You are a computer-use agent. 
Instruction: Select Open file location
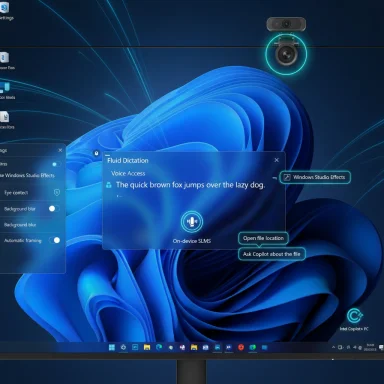[x=263, y=238]
